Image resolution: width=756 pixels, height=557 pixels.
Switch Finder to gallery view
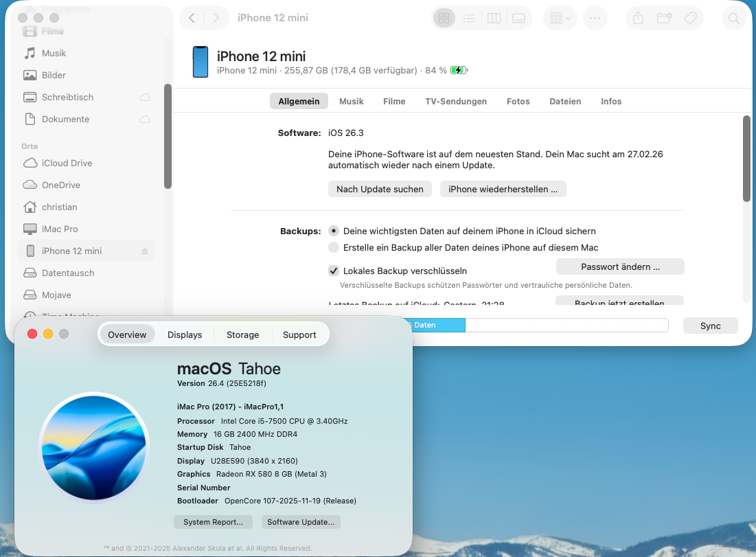point(519,19)
